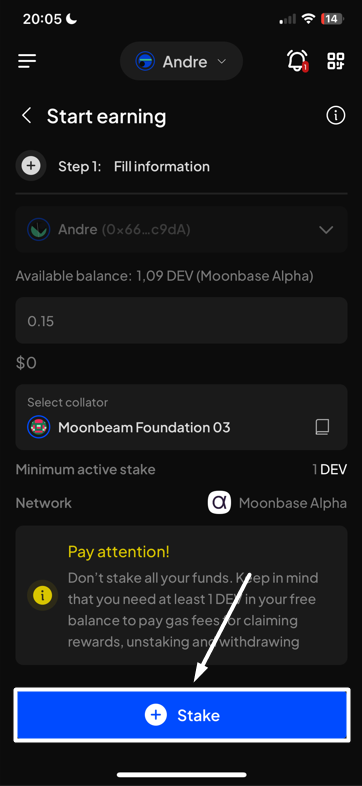Screen dimensions: 362x786
Task: Open collator list book icon
Action: [x=322, y=427]
